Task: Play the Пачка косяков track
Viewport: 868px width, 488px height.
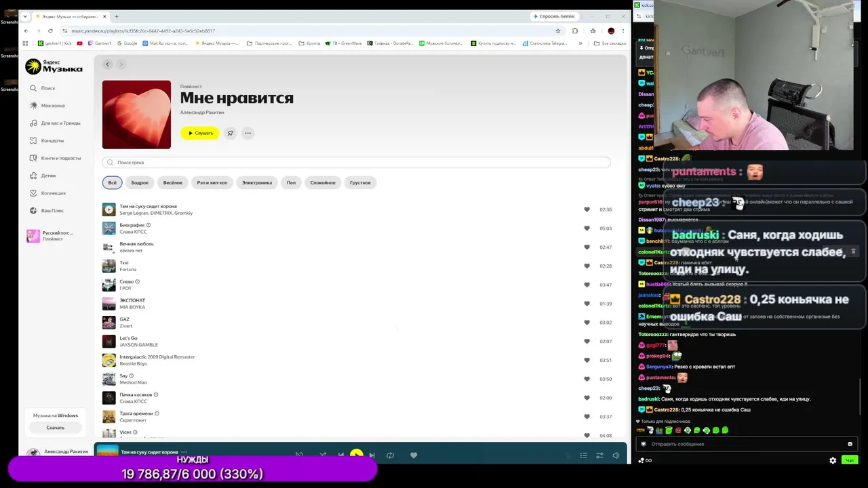Action: coord(108,398)
